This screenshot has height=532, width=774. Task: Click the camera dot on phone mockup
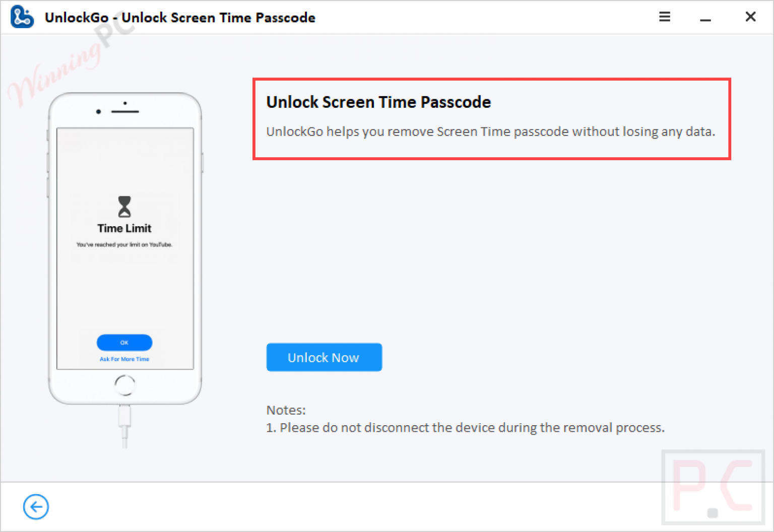click(98, 112)
